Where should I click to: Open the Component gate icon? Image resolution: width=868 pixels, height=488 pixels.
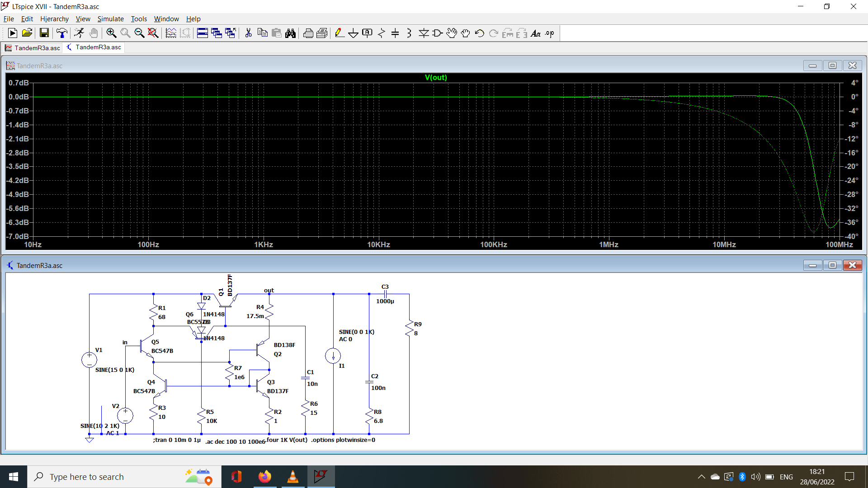(x=438, y=33)
